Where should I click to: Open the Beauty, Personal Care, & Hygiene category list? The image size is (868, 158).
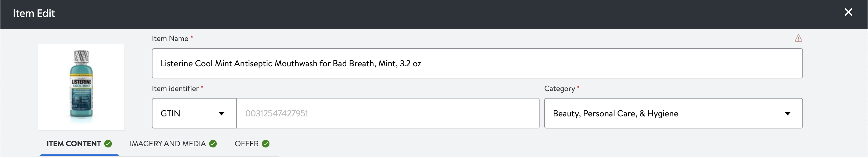coord(673,113)
